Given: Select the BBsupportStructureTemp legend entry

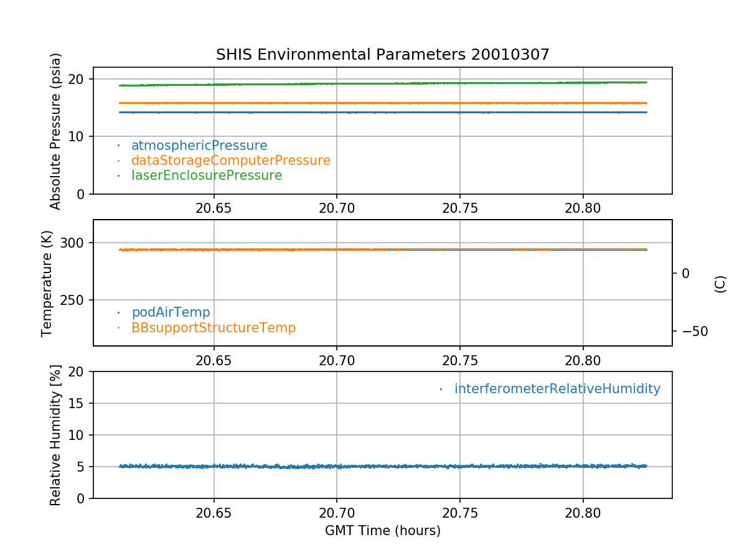Looking at the screenshot, I should pos(214,327).
